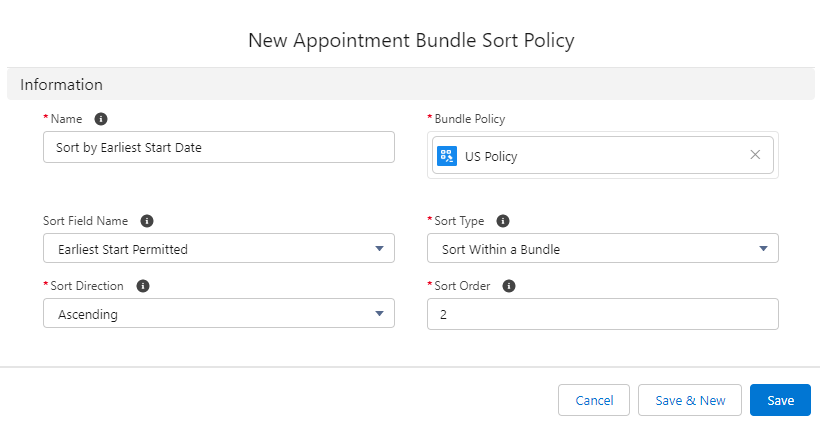Viewport: 820px width, 425px height.
Task: Click the New Appointment Bundle Sort Policy title
Action: (411, 40)
